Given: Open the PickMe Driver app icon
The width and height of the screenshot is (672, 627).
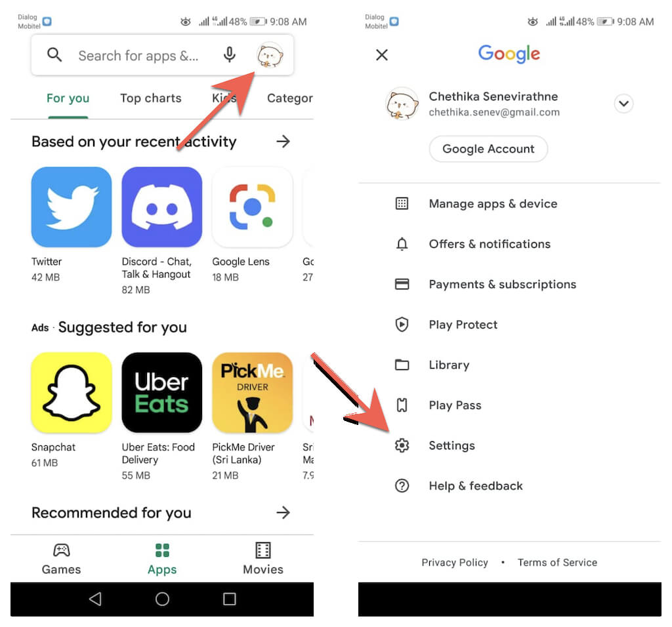Looking at the screenshot, I should coord(253,392).
